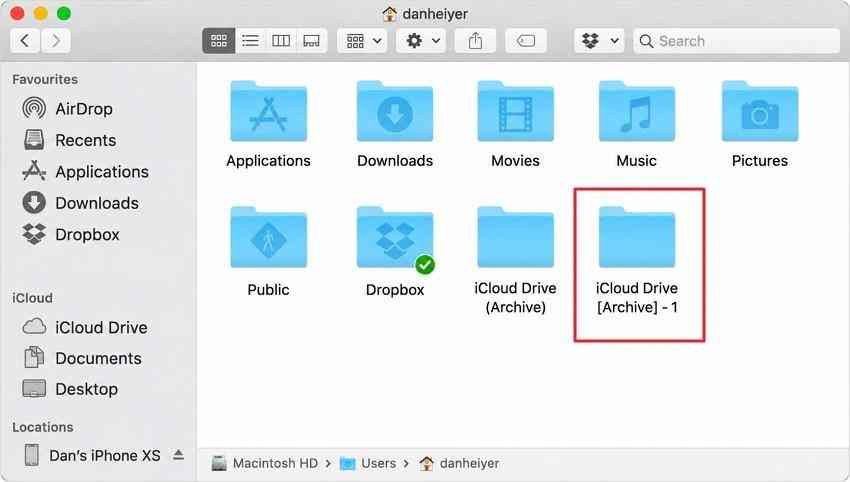850x482 pixels.
Task: Select Recents in the sidebar
Action: tap(69, 140)
